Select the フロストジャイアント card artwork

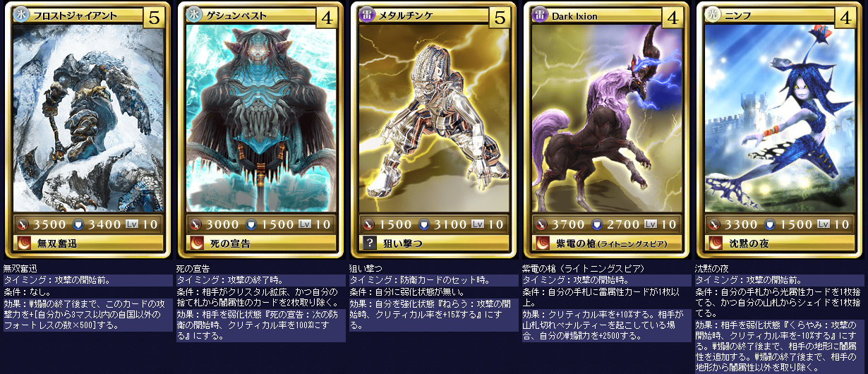(86, 119)
